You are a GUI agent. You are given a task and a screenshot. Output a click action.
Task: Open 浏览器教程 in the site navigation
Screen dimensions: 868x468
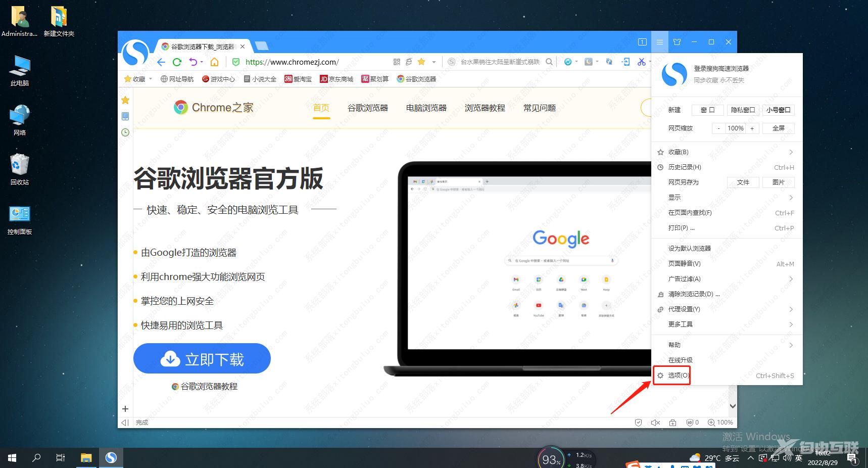pos(485,108)
